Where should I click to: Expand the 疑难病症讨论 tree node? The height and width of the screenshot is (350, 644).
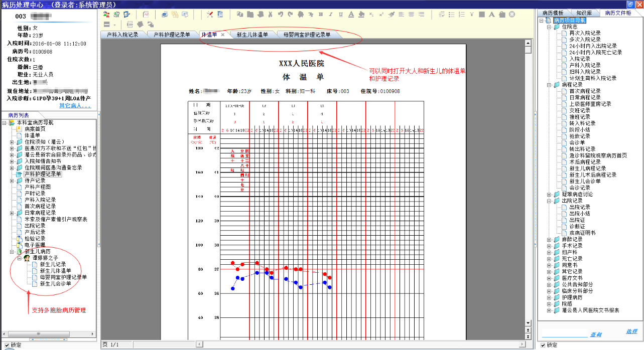point(550,194)
